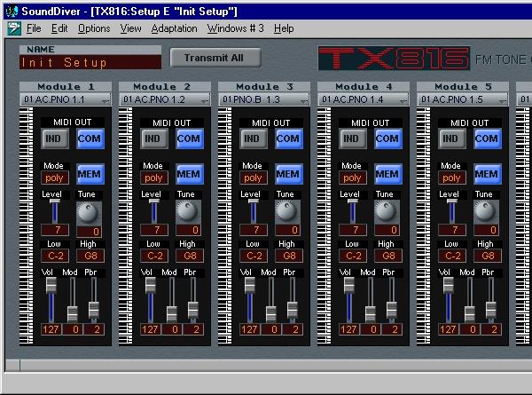Enable IND MIDI out on Module 4

click(x=353, y=138)
